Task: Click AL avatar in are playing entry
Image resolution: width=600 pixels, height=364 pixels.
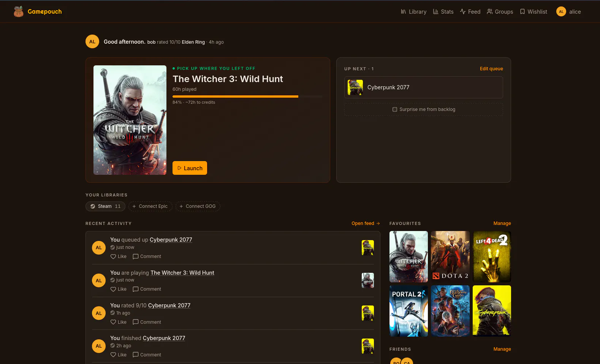Action: (x=99, y=281)
